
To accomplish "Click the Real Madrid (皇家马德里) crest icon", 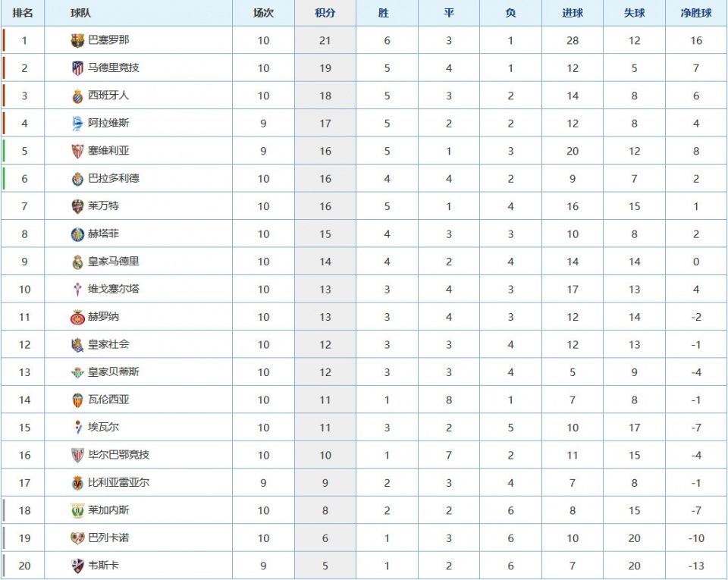I will click(x=77, y=262).
